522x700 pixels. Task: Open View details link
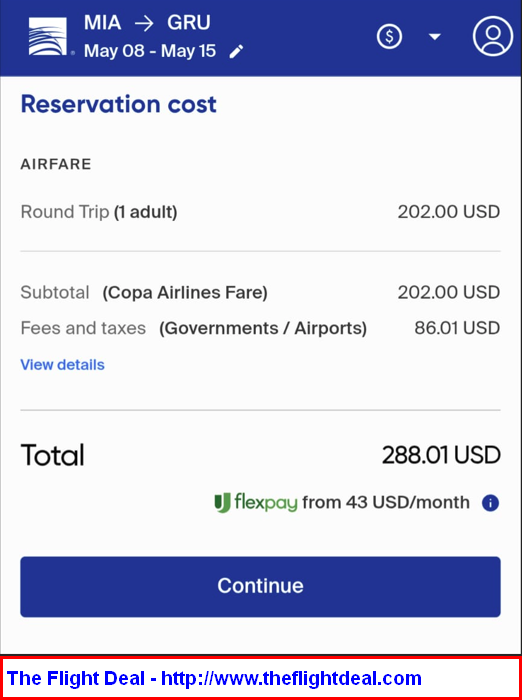click(x=63, y=365)
